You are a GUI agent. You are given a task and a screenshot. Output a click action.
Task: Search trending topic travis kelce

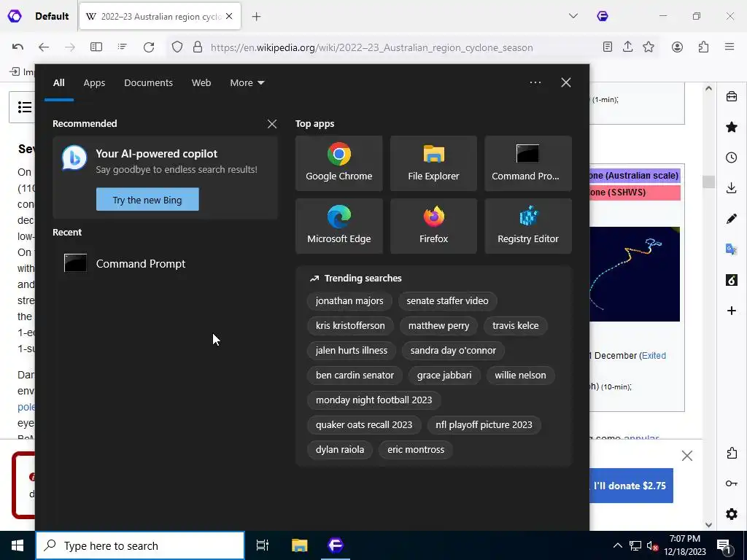(516, 326)
